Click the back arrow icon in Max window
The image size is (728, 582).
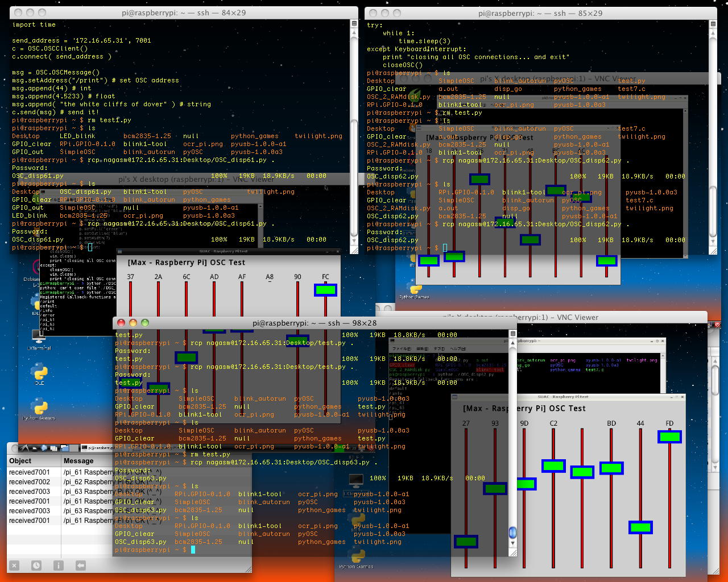pyautogui.click(x=81, y=566)
